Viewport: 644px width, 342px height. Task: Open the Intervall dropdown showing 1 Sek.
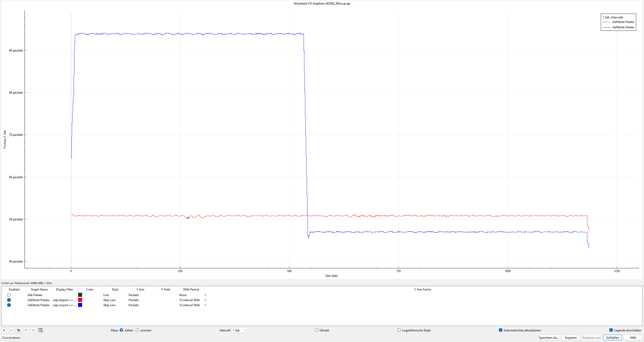[x=240, y=330]
